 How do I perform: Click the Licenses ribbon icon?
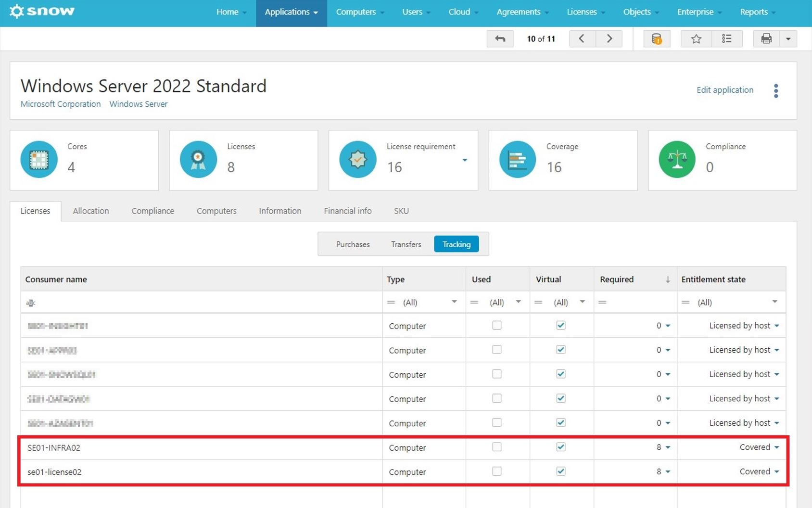(198, 159)
